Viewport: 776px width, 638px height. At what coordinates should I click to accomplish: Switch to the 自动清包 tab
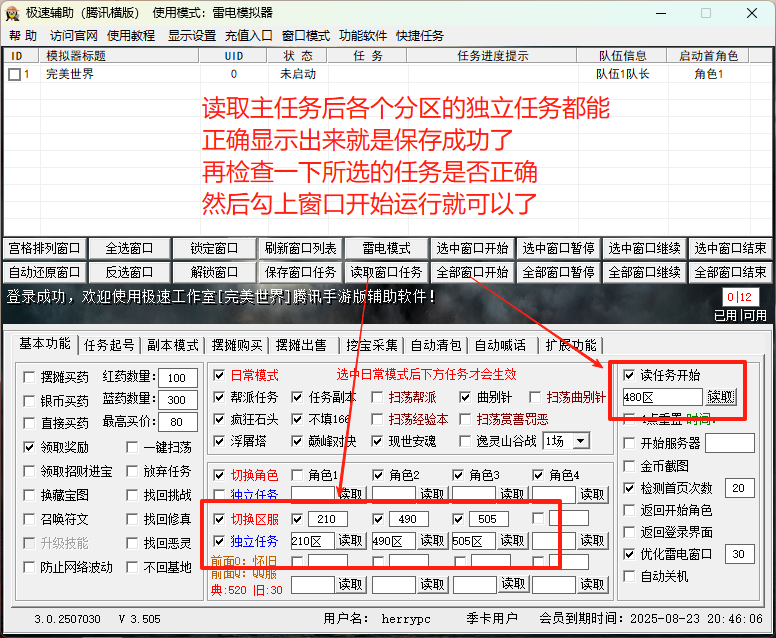pos(436,345)
